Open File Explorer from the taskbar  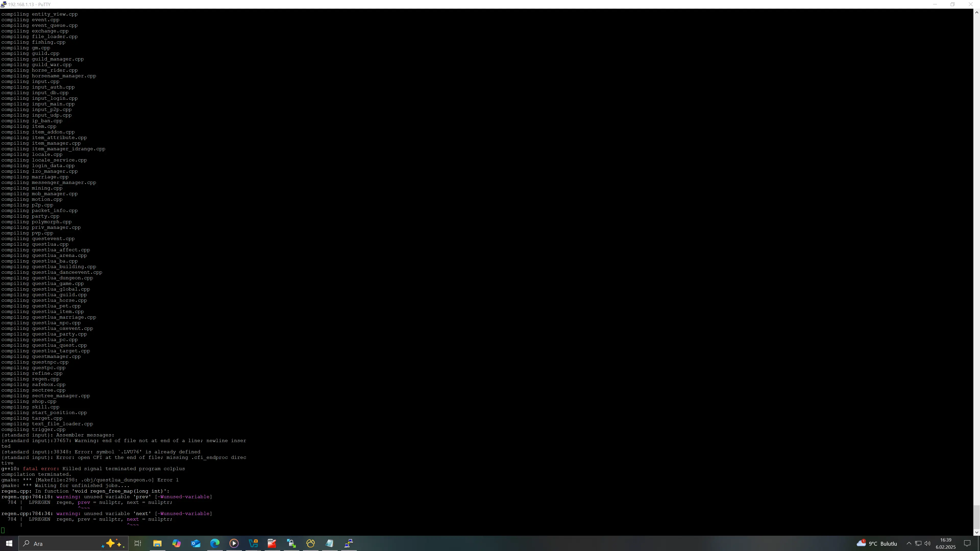click(x=157, y=543)
